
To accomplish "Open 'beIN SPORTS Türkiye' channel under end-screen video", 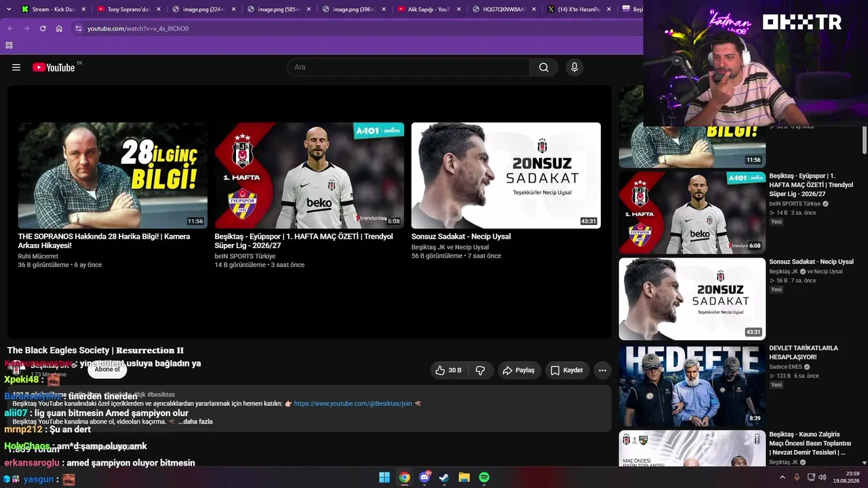I will pyautogui.click(x=245, y=256).
